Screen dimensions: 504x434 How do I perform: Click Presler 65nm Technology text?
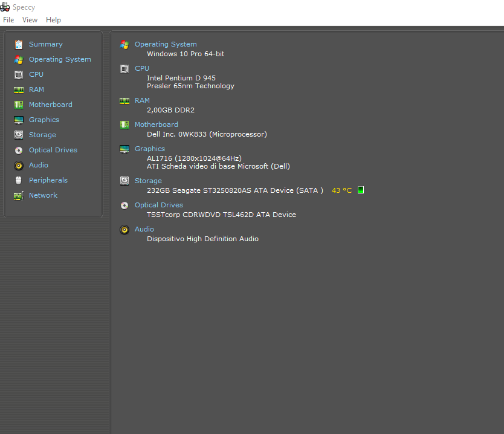coord(190,86)
